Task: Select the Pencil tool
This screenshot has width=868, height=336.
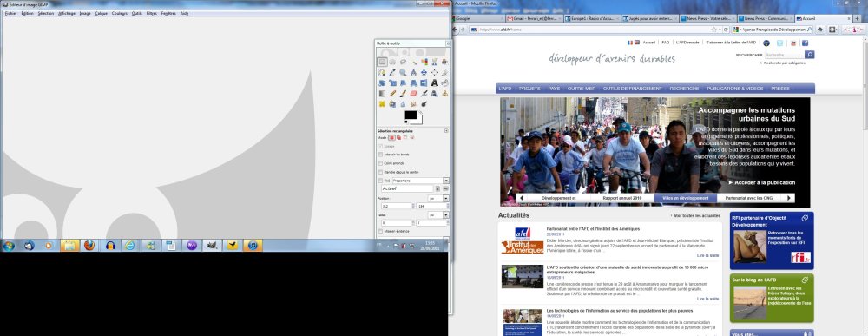Action: (392, 94)
